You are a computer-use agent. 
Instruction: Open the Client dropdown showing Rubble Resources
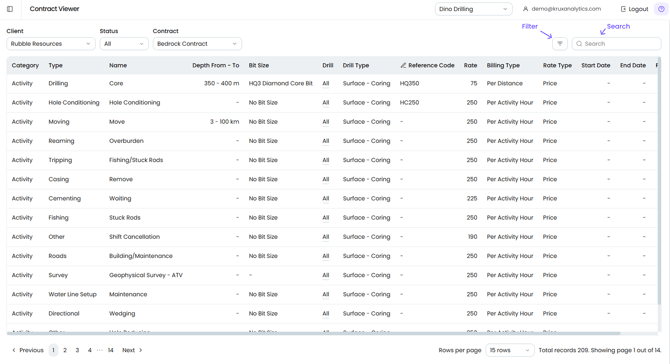[50, 44]
